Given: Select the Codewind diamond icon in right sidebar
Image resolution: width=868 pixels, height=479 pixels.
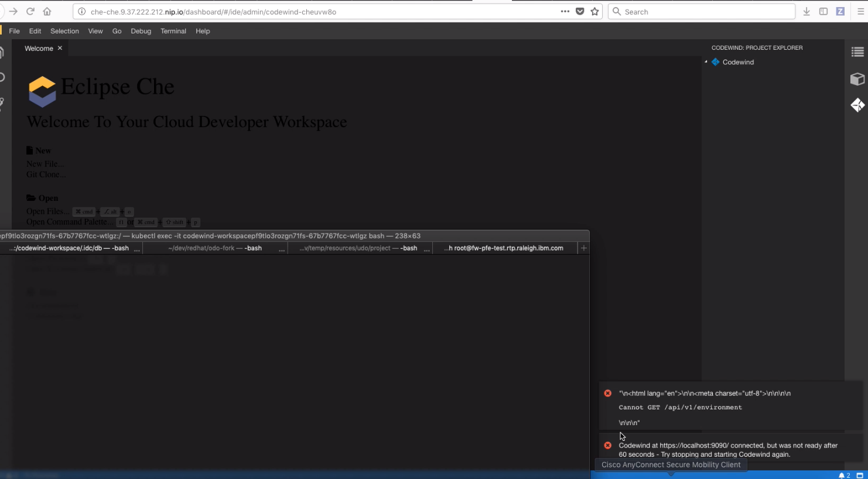Looking at the screenshot, I should click(857, 105).
